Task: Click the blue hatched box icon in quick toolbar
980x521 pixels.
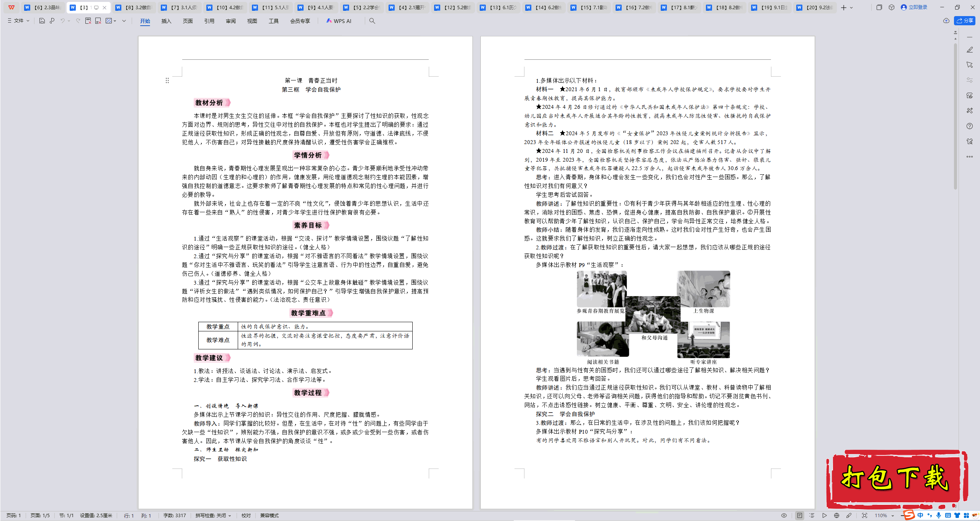Action: pos(109,21)
